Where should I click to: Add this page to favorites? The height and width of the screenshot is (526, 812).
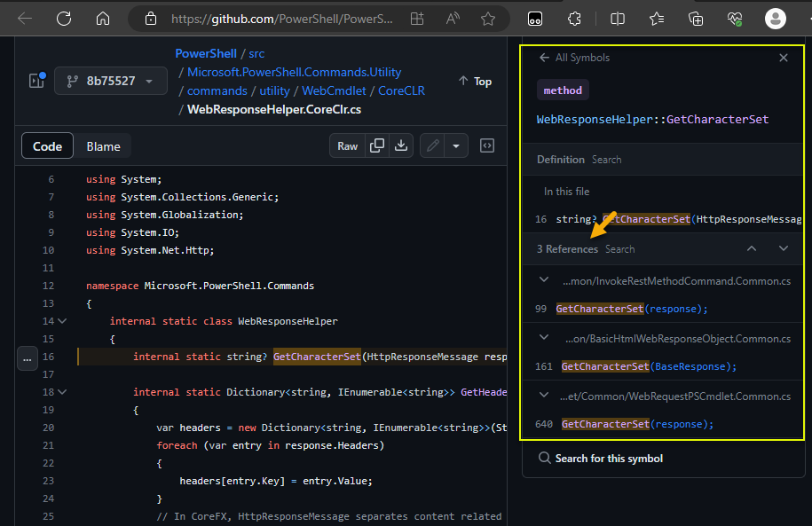[487, 19]
